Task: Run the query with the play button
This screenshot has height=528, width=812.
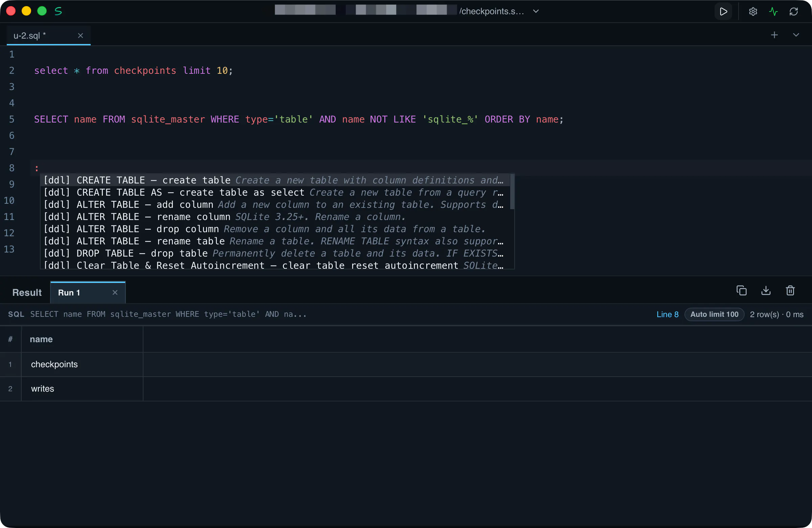Action: pyautogui.click(x=723, y=12)
